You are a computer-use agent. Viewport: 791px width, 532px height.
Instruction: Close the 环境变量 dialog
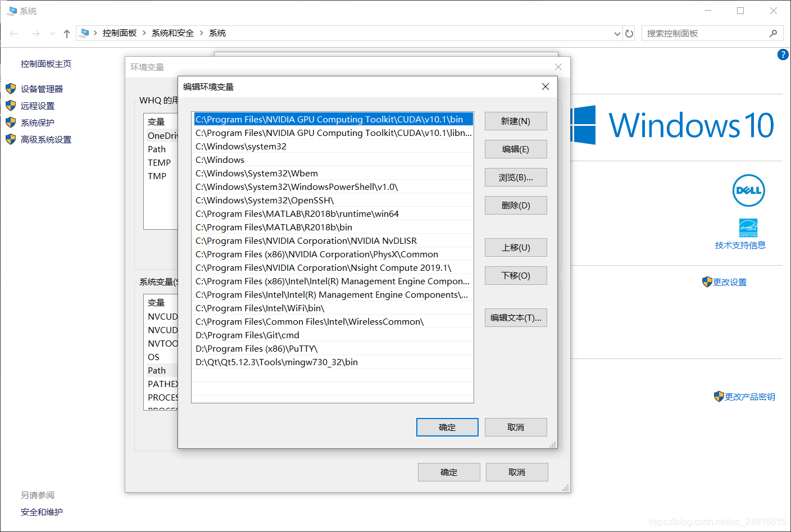[558, 67]
